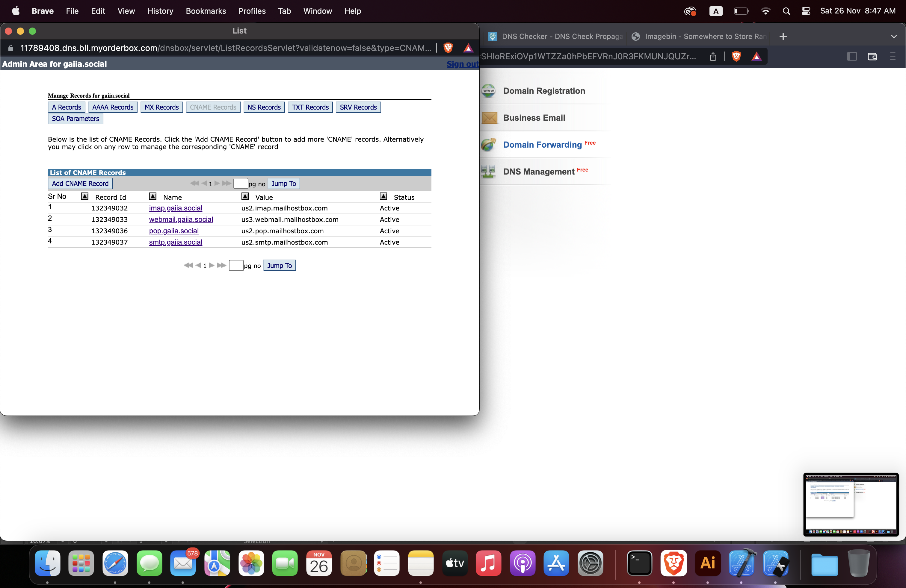Open the screenshot preview thumbnail

[x=851, y=504]
